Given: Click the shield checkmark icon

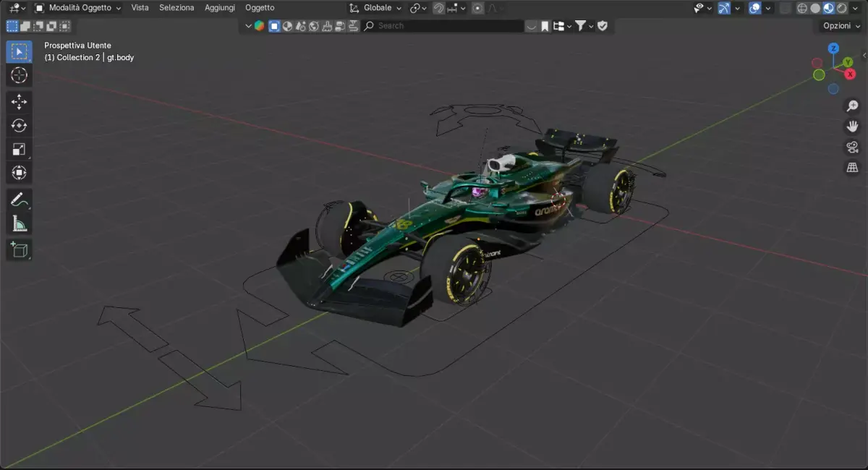Looking at the screenshot, I should pos(602,26).
